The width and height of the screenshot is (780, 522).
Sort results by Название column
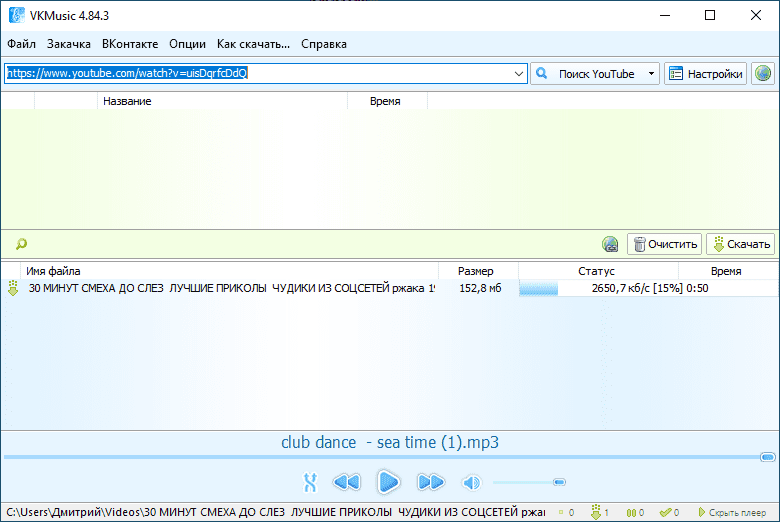tap(222, 101)
